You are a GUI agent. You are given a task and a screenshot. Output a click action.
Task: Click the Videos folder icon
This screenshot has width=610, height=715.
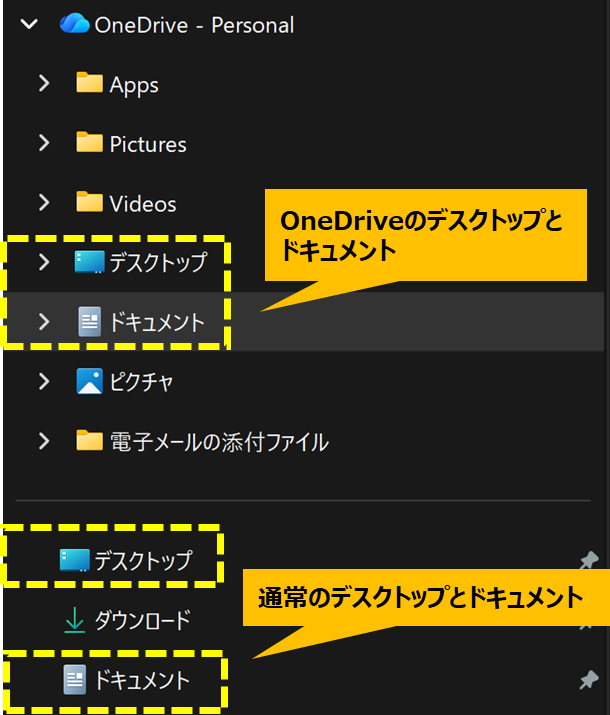(x=90, y=203)
